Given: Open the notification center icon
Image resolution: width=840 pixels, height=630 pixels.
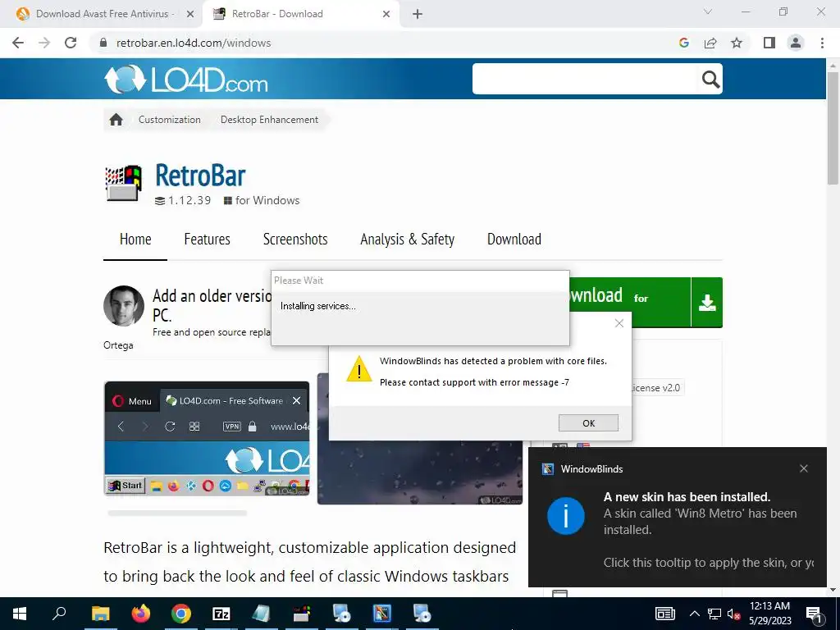Looking at the screenshot, I should pos(814,614).
